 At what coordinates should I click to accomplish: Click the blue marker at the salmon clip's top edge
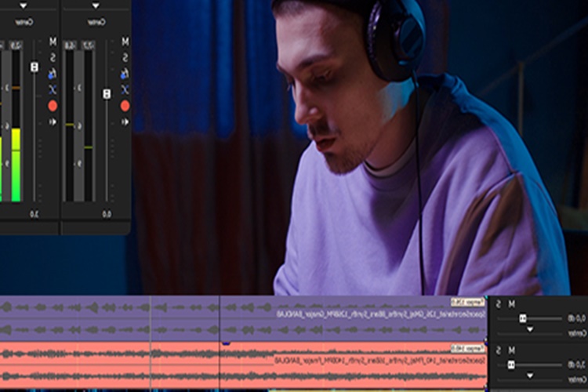tap(226, 343)
